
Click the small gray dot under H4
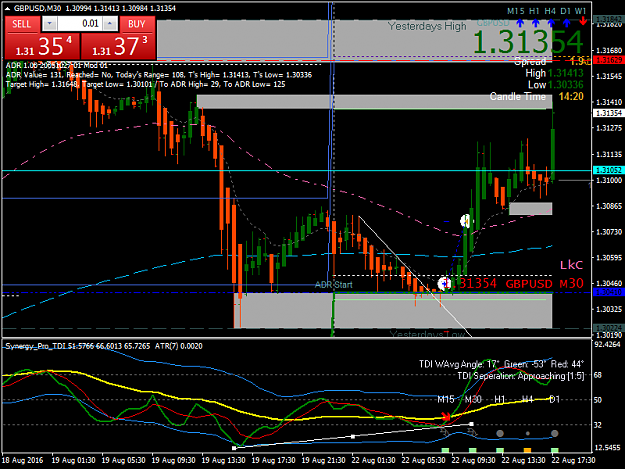point(528,434)
